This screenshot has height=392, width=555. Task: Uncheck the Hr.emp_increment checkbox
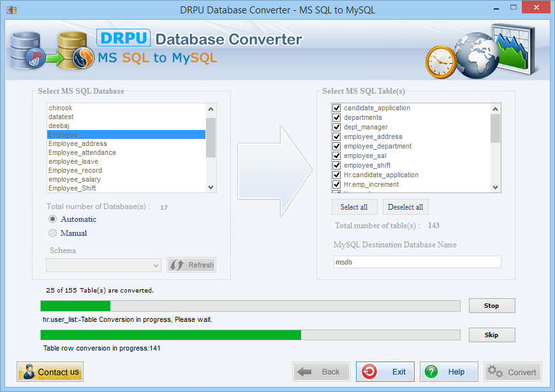click(337, 184)
